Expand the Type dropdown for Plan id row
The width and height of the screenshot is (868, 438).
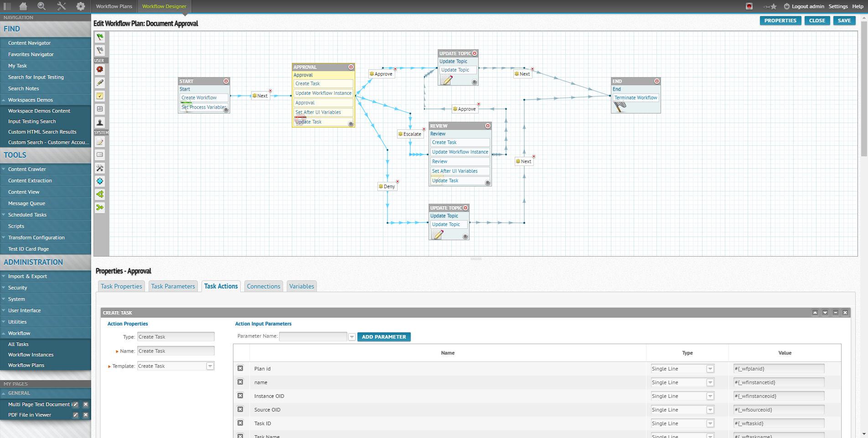(710, 369)
